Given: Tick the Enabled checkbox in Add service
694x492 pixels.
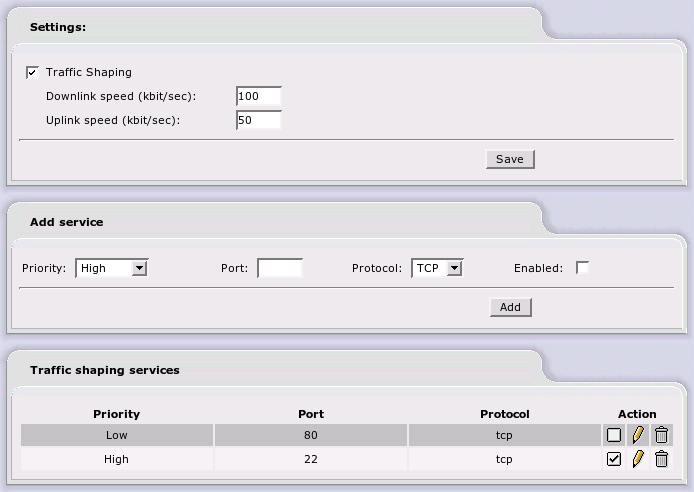Looking at the screenshot, I should [582, 268].
